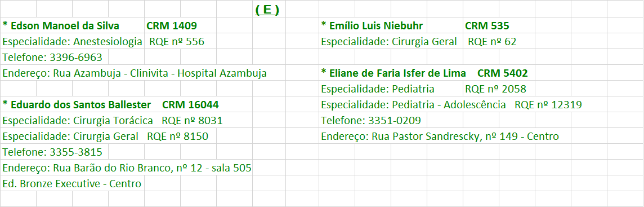
Task: Select the Anestesiologia specialty cell
Action: pyautogui.click(x=72, y=42)
